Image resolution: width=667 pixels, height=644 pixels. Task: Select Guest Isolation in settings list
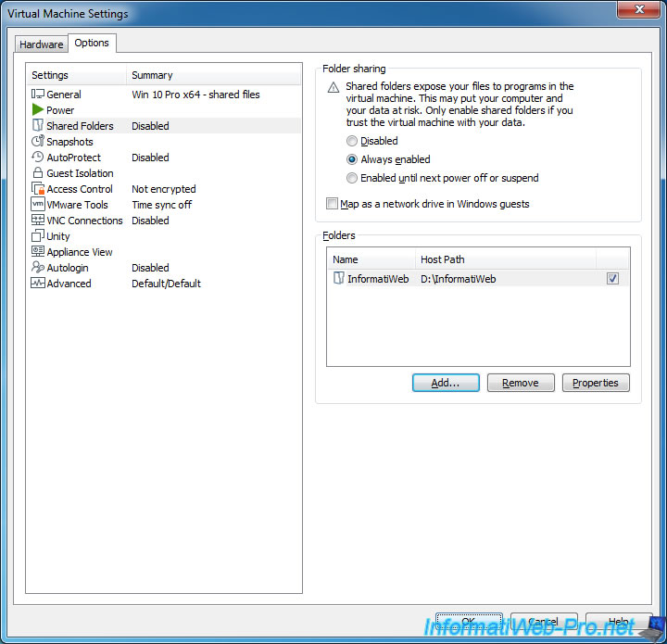click(80, 173)
